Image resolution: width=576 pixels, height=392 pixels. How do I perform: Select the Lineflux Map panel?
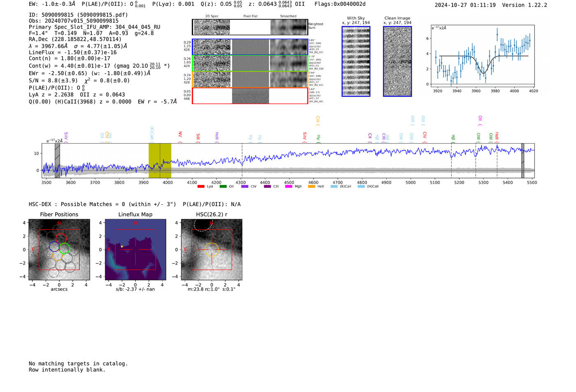click(135, 249)
